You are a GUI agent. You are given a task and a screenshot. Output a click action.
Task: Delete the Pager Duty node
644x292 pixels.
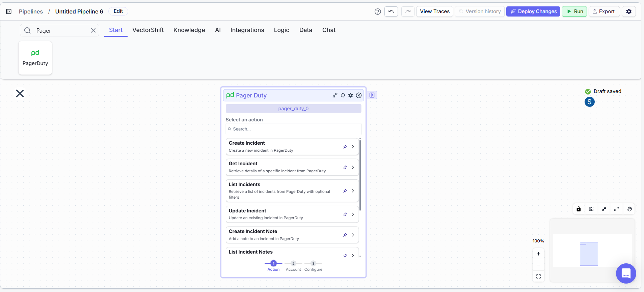(359, 95)
